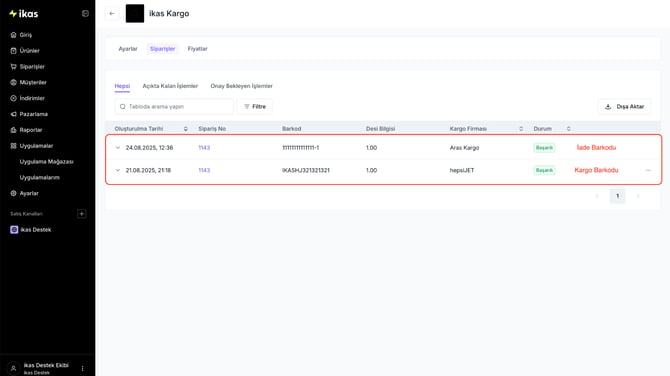Open the ikas Destek Ekibi user options menu
The width and height of the screenshot is (670, 376).
[82, 368]
